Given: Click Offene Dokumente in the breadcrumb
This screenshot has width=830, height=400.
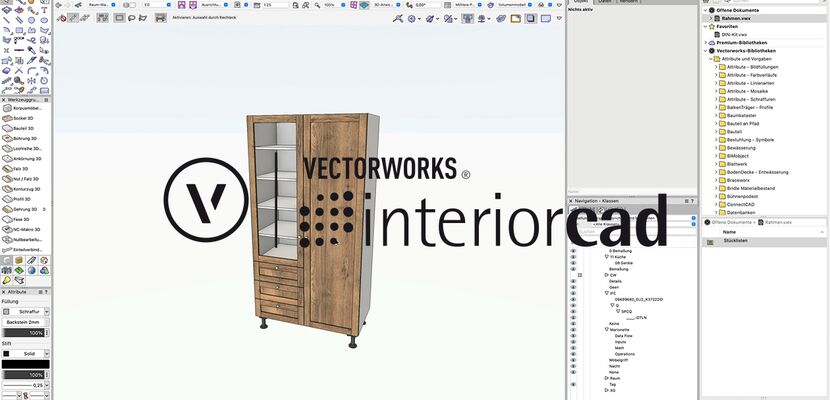Looking at the screenshot, I should [733, 222].
